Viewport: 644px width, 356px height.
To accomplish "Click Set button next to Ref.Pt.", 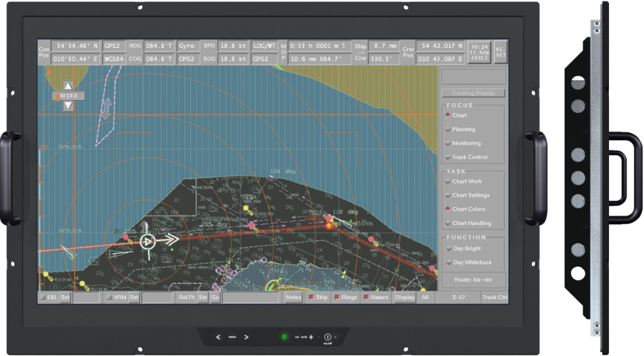I will [x=203, y=297].
